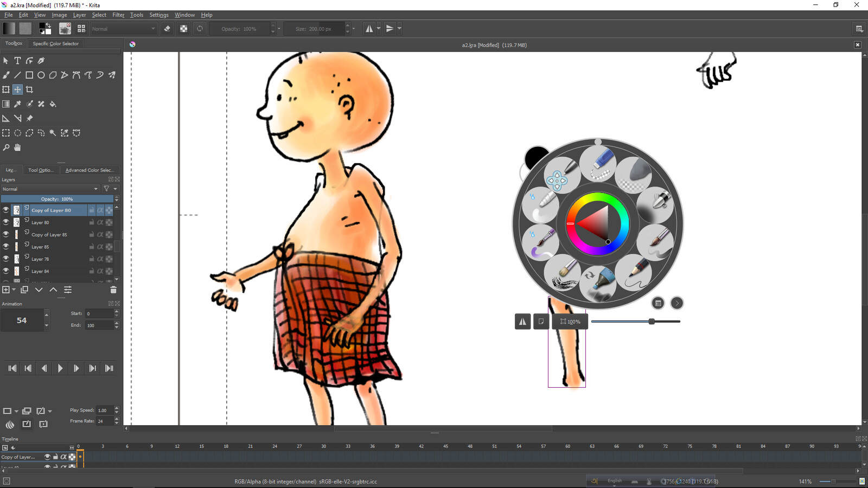Select the Pan hand tool
The image size is (868, 488).
tap(17, 147)
